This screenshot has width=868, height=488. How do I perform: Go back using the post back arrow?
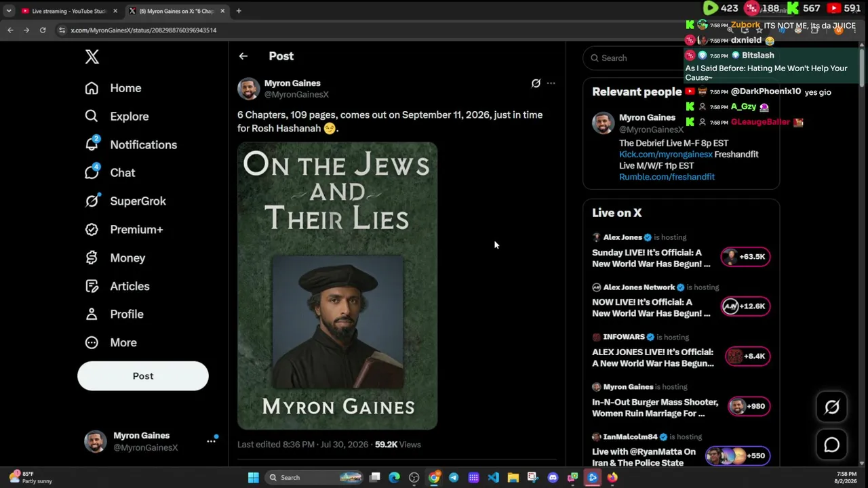[243, 56]
